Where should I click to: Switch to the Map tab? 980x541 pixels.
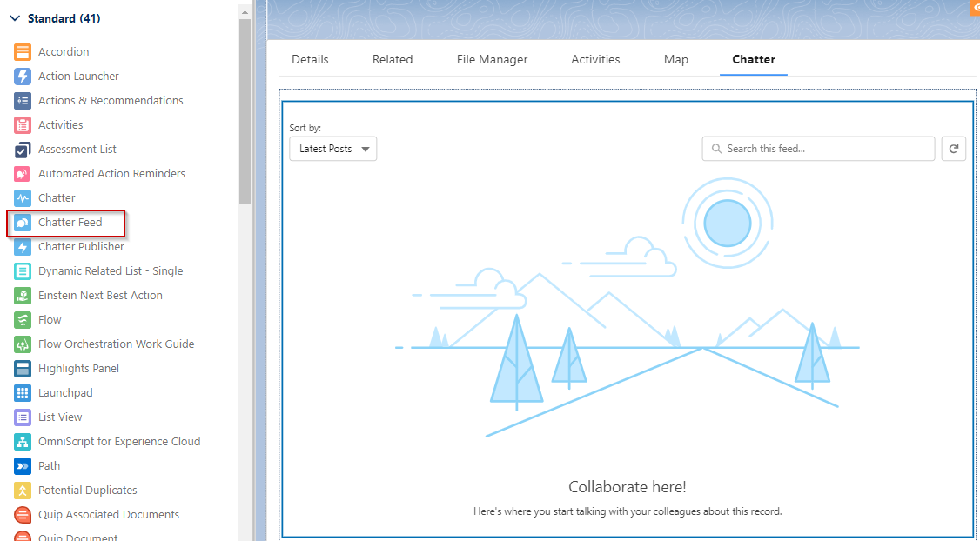click(x=675, y=59)
